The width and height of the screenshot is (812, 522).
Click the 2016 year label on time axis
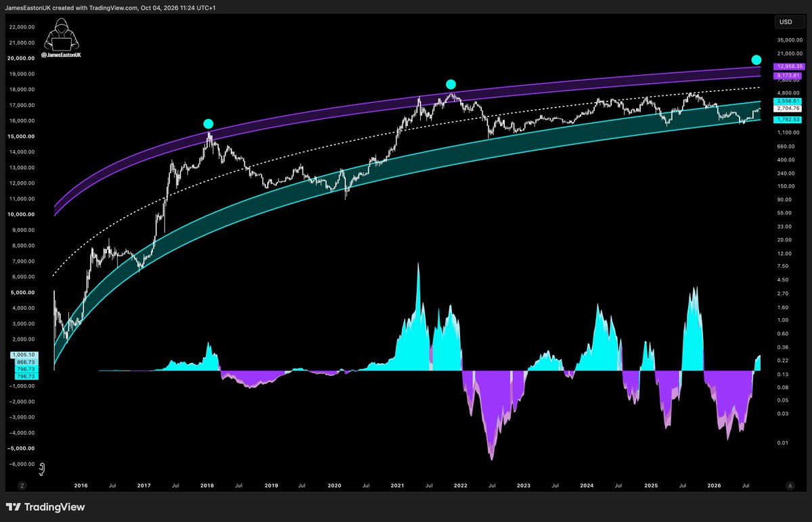tap(81, 485)
